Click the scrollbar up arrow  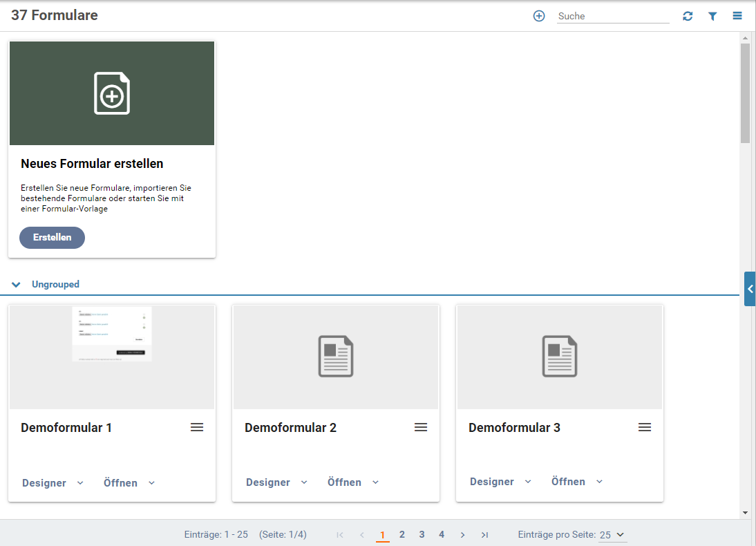745,37
